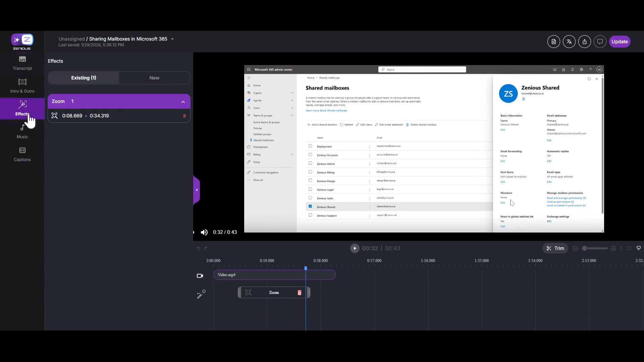Delete the Zoom clip on timeline

[299, 293]
